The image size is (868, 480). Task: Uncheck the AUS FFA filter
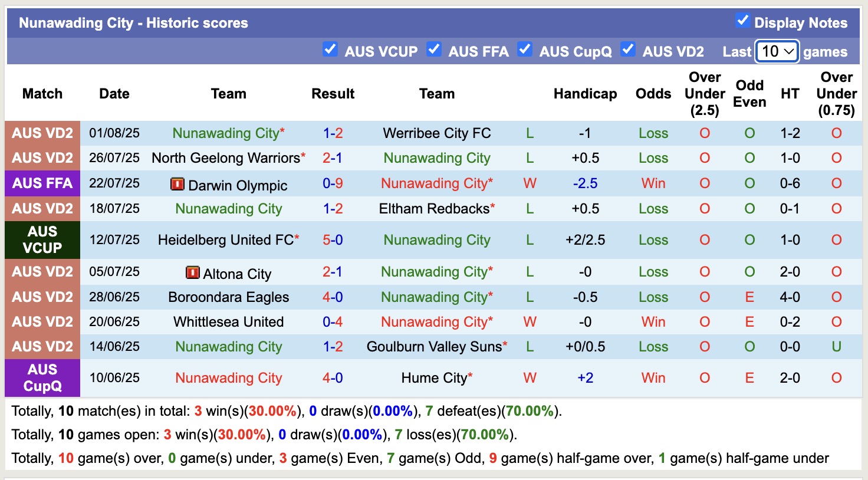pyautogui.click(x=434, y=50)
